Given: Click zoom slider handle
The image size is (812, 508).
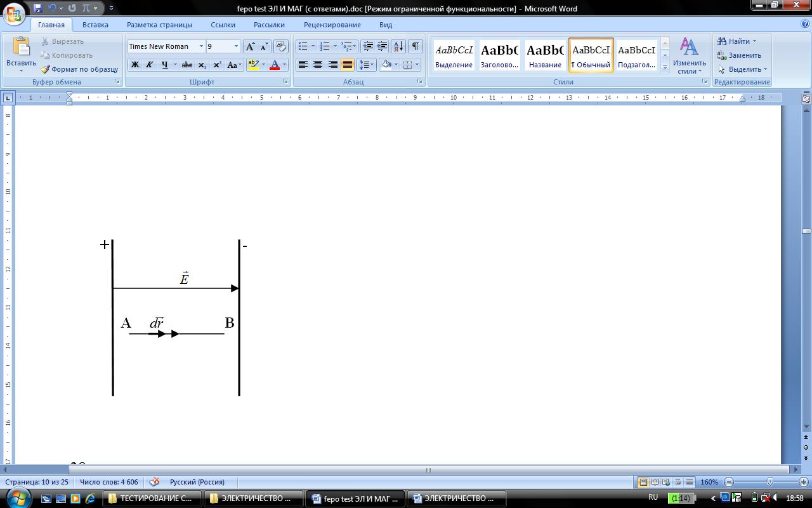Looking at the screenshot, I should (770, 482).
